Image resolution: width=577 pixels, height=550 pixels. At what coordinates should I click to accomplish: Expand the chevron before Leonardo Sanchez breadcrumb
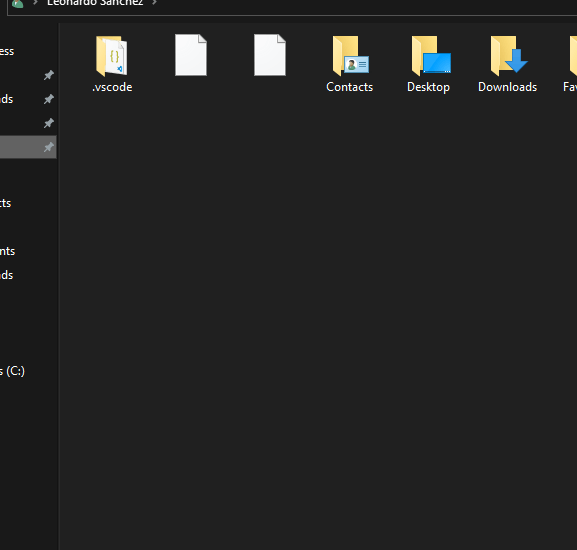(35, 3)
